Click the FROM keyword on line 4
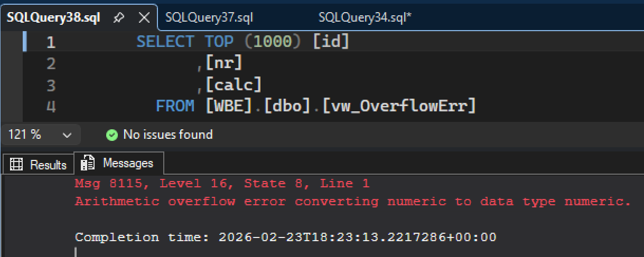644x257 pixels. coord(175,107)
